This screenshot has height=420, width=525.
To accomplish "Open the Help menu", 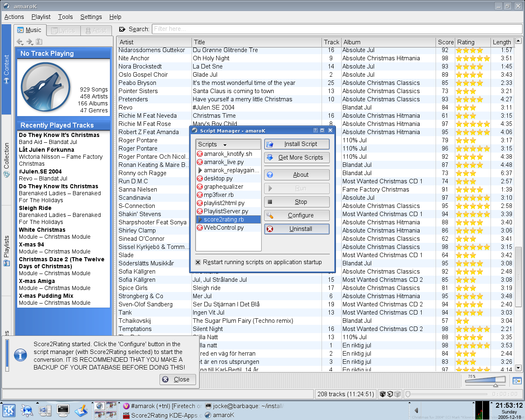I will pyautogui.click(x=115, y=17).
